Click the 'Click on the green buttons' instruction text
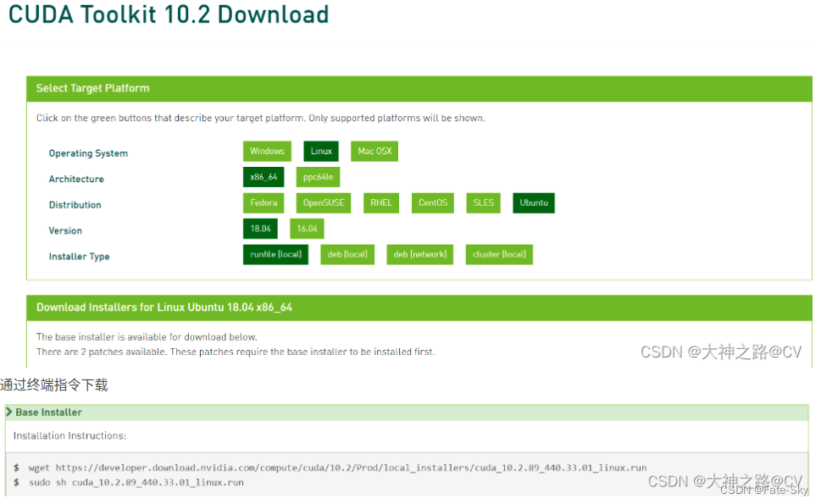821x504 pixels. (260, 119)
